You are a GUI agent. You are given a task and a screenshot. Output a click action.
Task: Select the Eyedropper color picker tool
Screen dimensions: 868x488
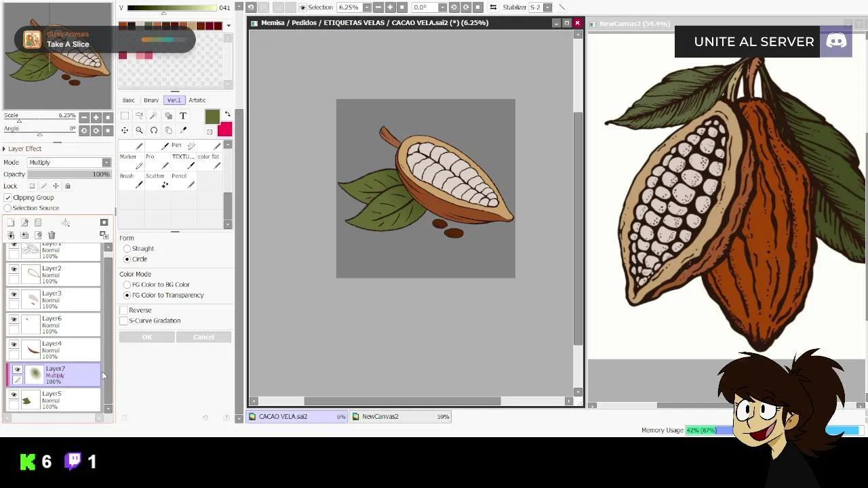point(182,130)
